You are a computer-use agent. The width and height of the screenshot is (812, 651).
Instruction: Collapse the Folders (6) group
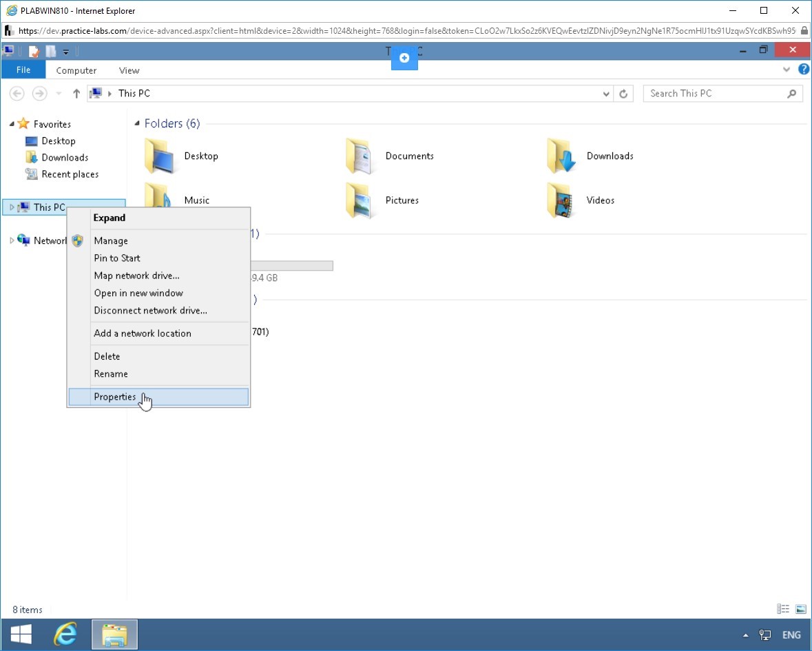tap(137, 123)
